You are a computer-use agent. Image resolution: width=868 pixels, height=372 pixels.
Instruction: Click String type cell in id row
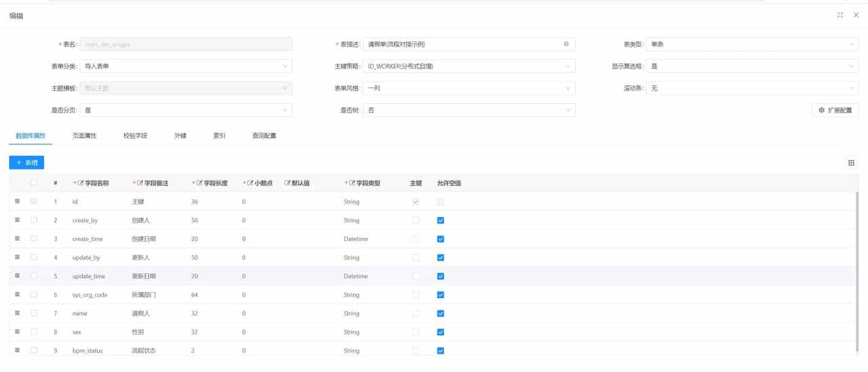click(351, 201)
